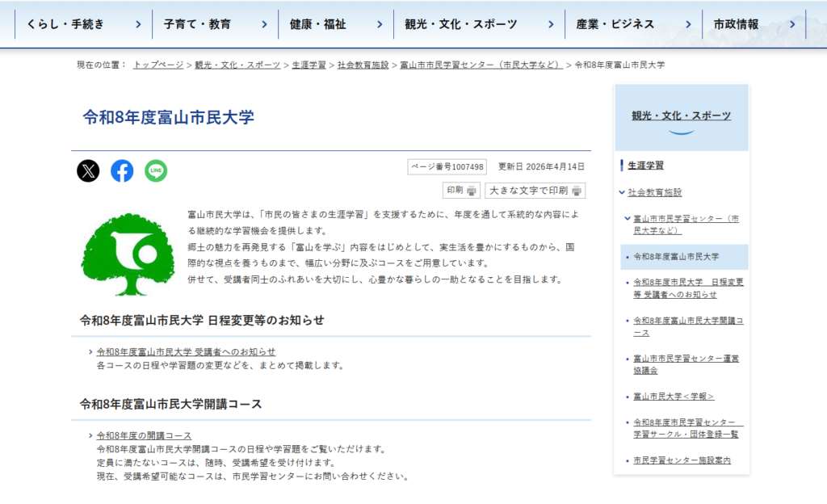This screenshot has width=827, height=504.
Task: Open the 健康・福祉 navigation menu
Action: click(x=335, y=24)
